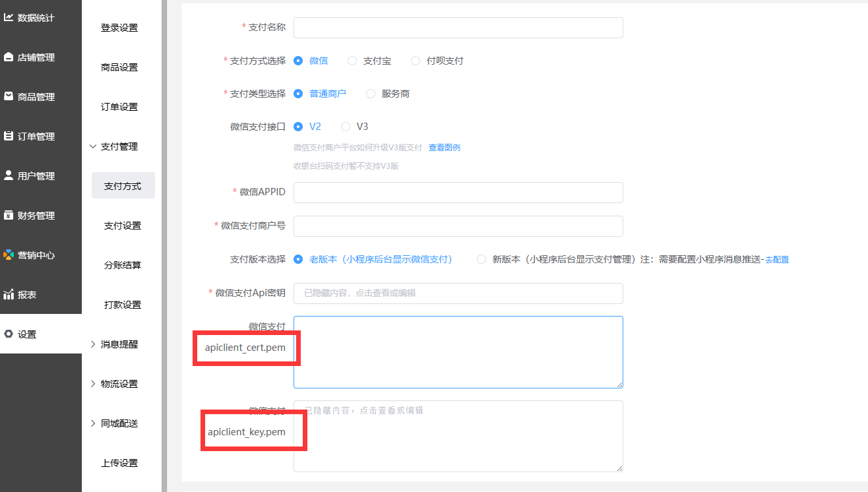
Task: Expand the 消息提醒 submenu
Action: [x=119, y=344]
